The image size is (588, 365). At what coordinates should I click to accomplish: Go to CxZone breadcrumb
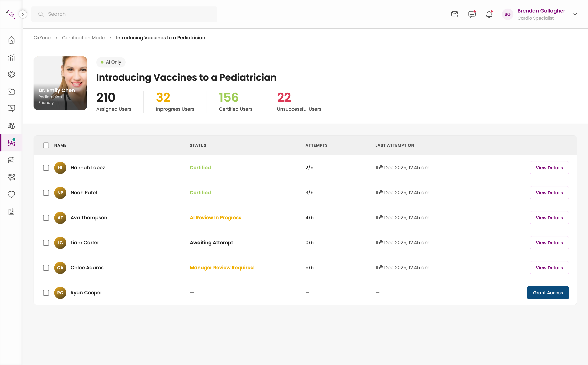pos(42,38)
